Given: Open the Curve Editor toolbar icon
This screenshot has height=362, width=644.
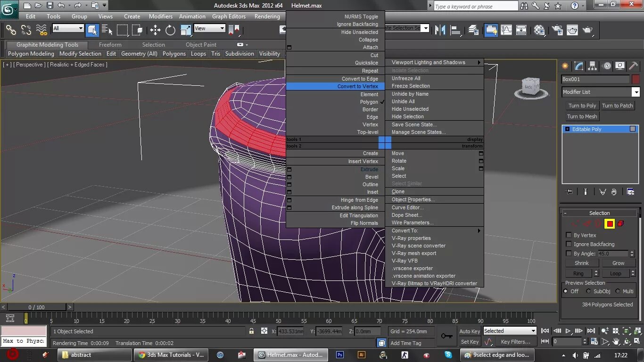Looking at the screenshot, I should pos(506,30).
